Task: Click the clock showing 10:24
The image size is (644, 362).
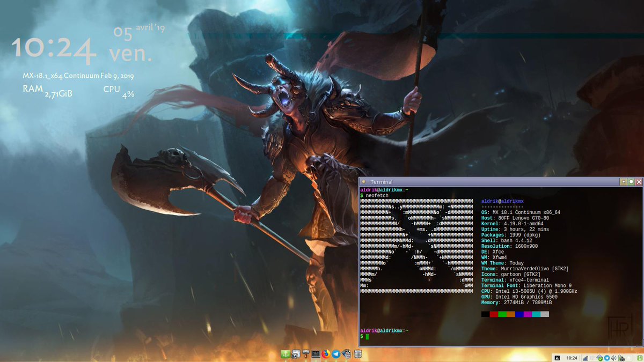Action: pos(572,357)
